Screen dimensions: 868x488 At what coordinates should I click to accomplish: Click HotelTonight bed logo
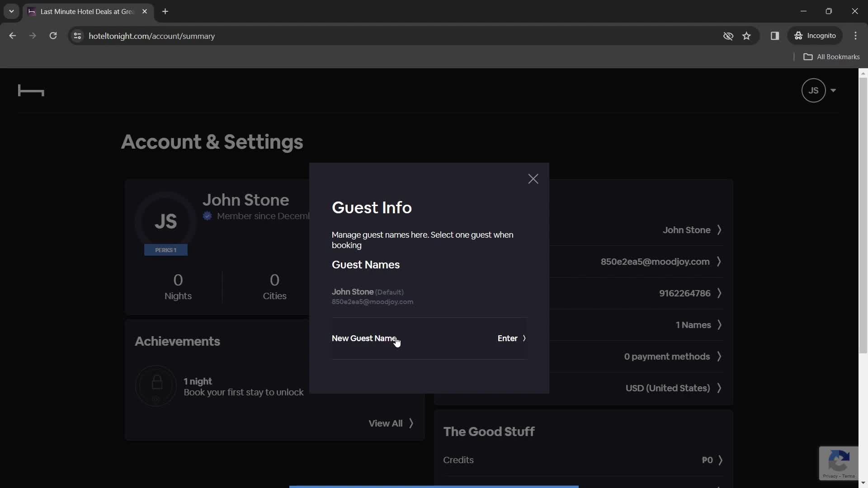tap(31, 91)
